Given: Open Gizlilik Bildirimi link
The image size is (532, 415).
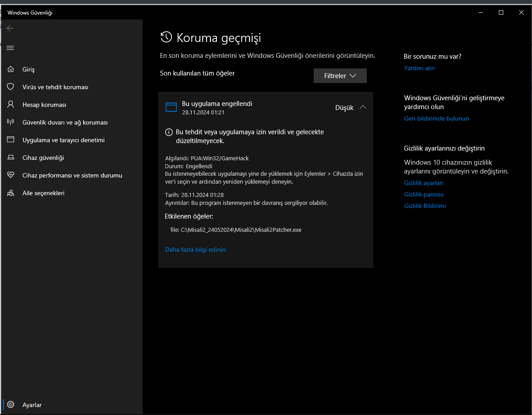Looking at the screenshot, I should [425, 206].
